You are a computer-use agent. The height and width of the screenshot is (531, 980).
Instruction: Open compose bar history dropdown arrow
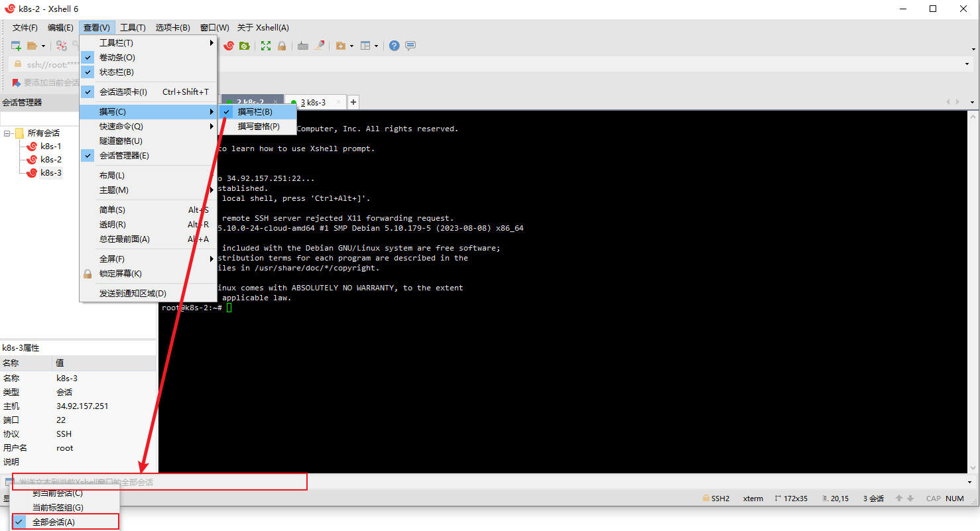970,482
